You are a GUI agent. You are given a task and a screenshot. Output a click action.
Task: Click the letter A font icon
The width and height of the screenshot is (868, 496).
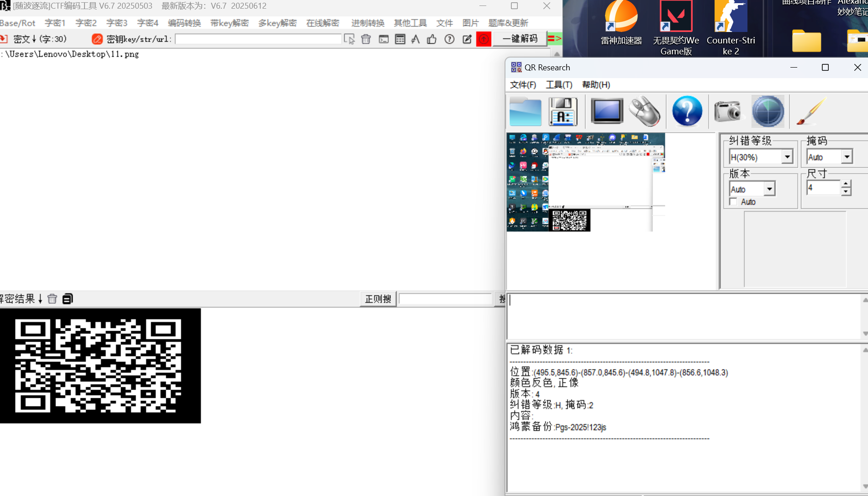point(416,39)
